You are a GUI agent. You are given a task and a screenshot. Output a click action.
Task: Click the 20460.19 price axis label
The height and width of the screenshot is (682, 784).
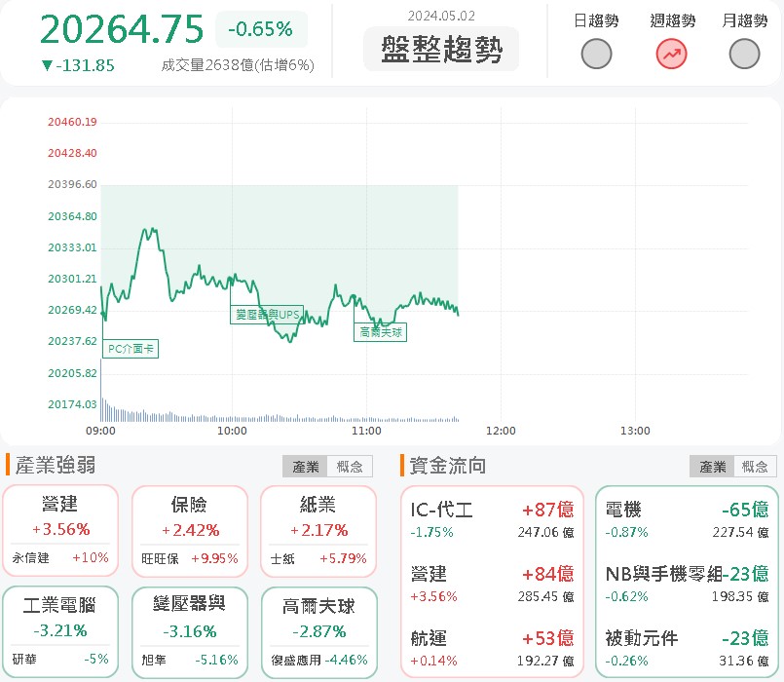(72, 122)
